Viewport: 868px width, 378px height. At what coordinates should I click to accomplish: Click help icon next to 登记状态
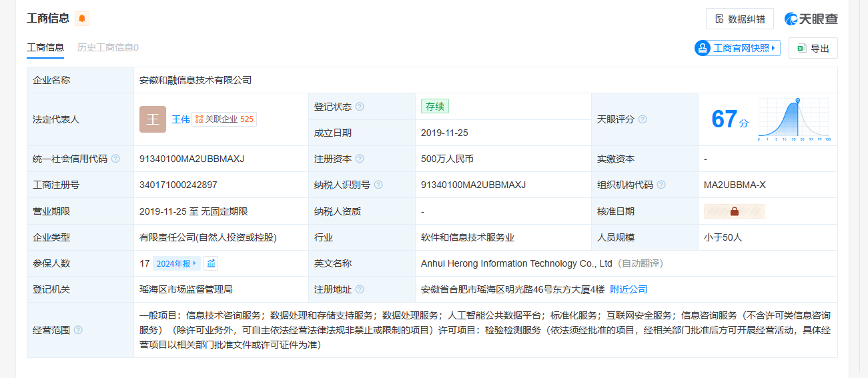[x=360, y=107]
